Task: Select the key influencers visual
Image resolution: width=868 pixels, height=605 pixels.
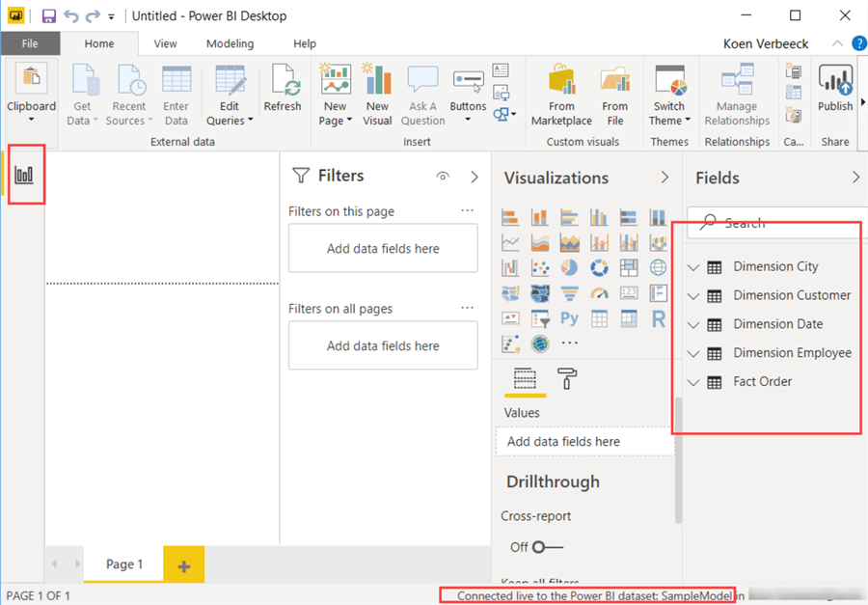Action: pyautogui.click(x=510, y=344)
